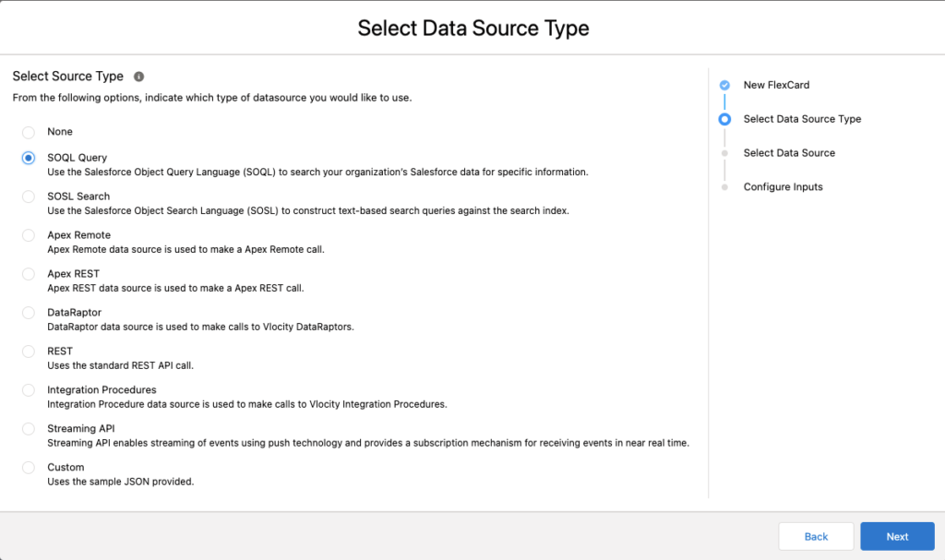Click the Integration Procedures option label
The width and height of the screenshot is (945, 560).
(102, 390)
